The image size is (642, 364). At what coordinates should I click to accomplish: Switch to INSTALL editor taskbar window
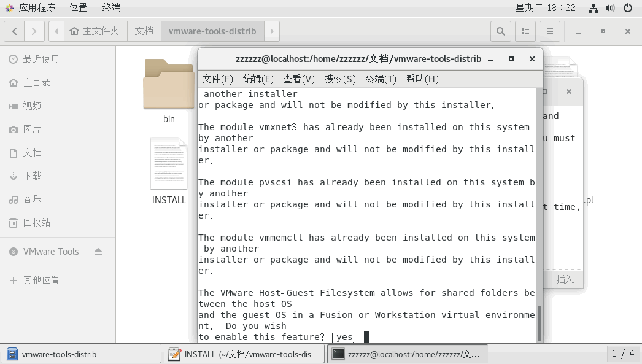[x=244, y=354]
